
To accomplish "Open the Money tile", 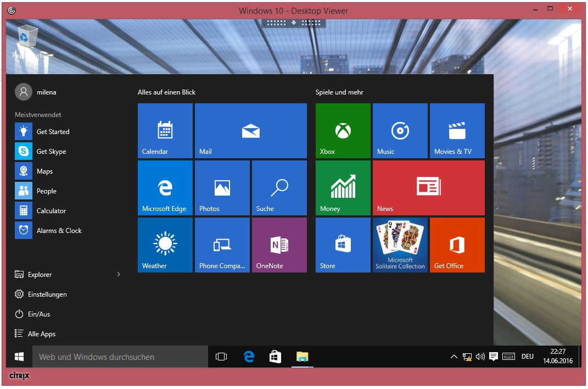I will click(x=343, y=188).
